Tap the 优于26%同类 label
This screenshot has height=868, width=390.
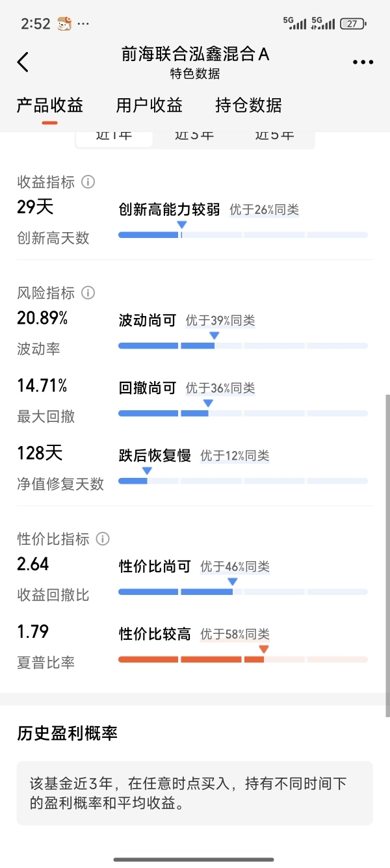pyautogui.click(x=264, y=210)
